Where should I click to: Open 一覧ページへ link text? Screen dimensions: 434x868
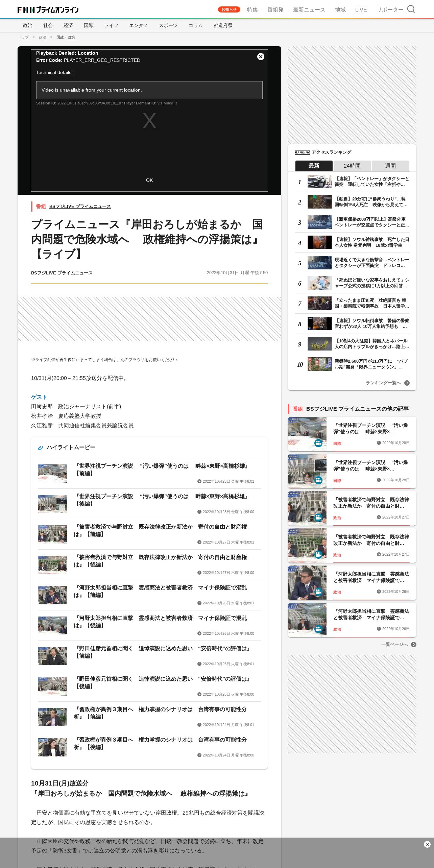(394, 645)
